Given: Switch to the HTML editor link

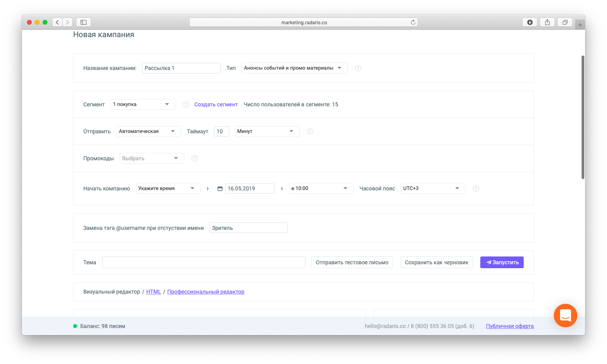Looking at the screenshot, I should [x=154, y=292].
